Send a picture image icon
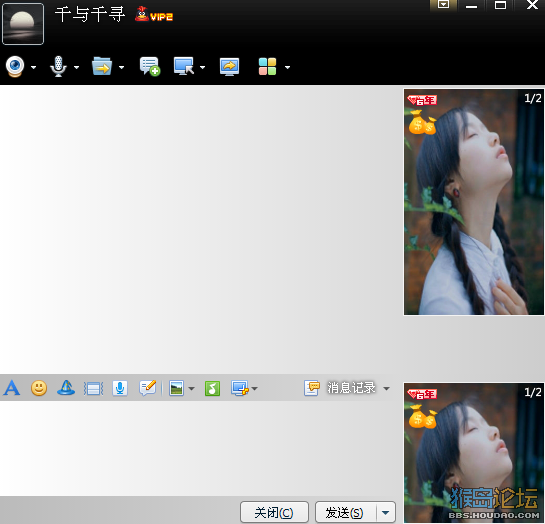The width and height of the screenshot is (545, 524). 177,388
